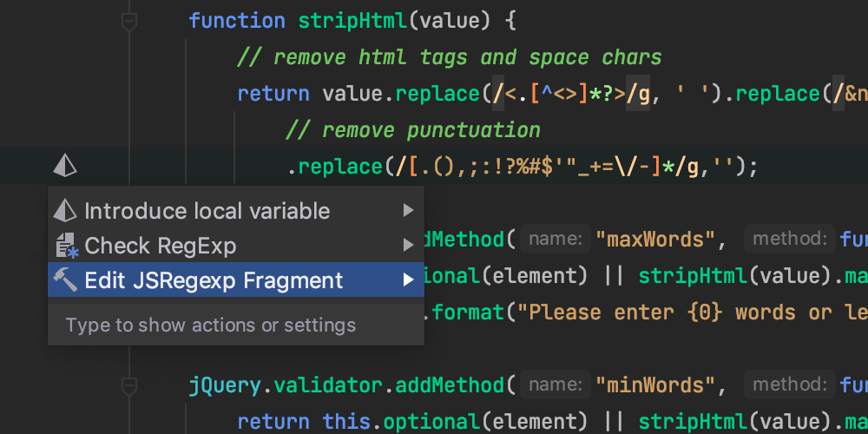Click the method: inlay hint on the minWords line

(x=789, y=385)
